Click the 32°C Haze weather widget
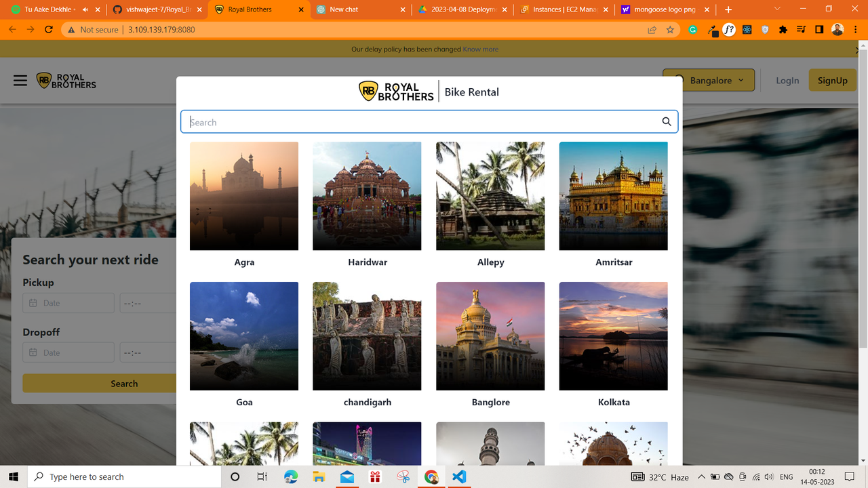The height and width of the screenshot is (488, 868). tap(660, 477)
